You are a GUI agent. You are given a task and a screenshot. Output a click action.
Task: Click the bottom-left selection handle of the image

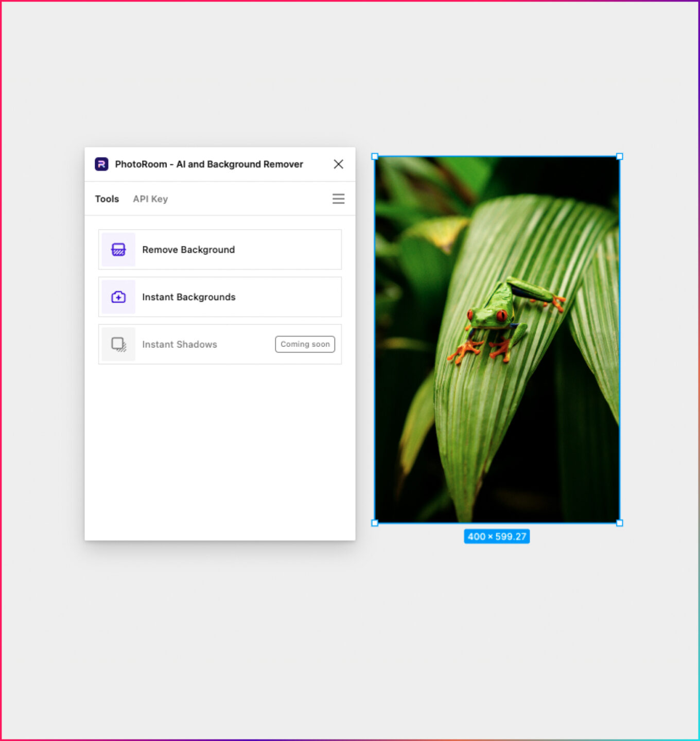[x=375, y=523]
